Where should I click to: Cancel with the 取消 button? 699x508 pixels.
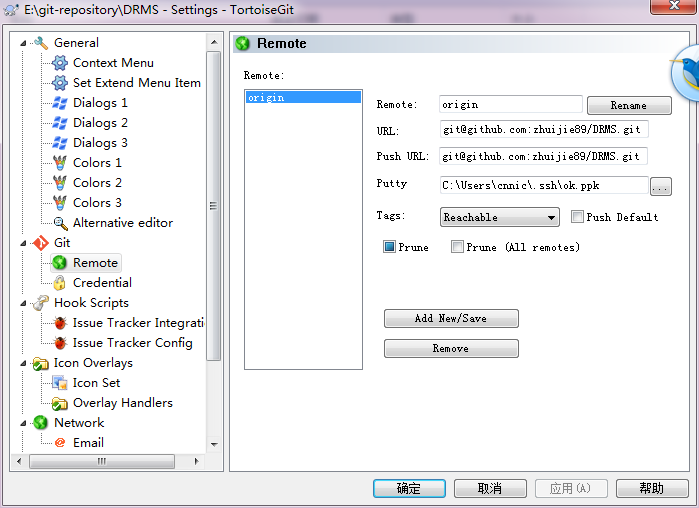tap(490, 488)
